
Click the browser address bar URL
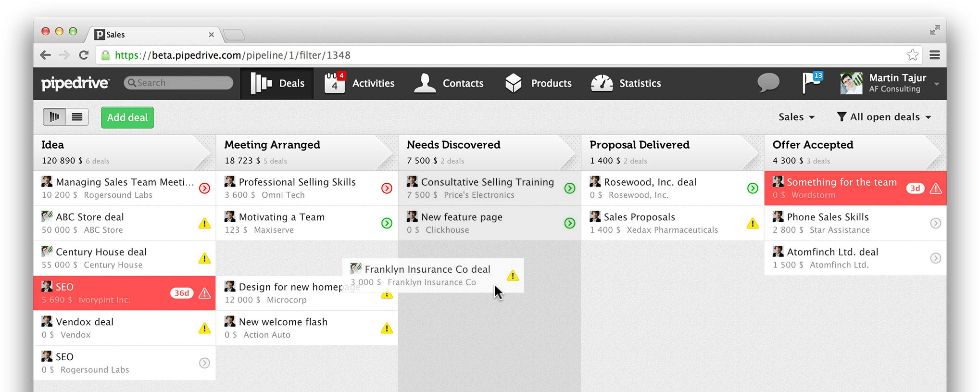233,55
